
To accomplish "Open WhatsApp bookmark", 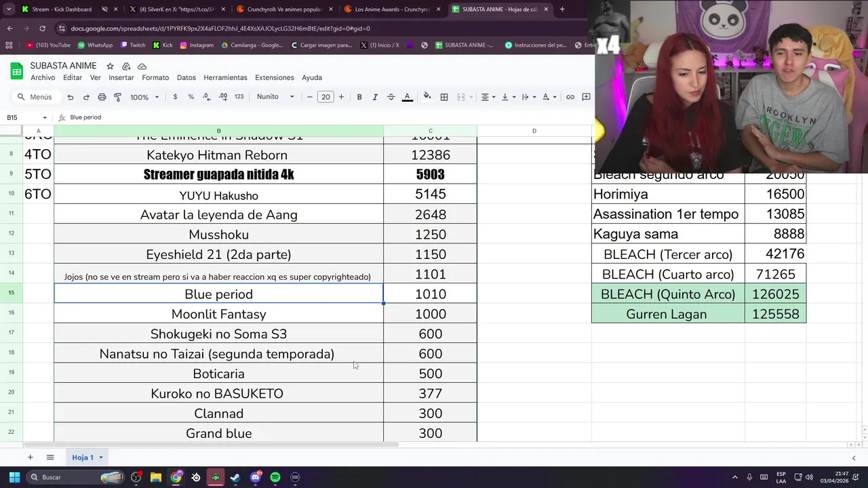I will coord(95,45).
